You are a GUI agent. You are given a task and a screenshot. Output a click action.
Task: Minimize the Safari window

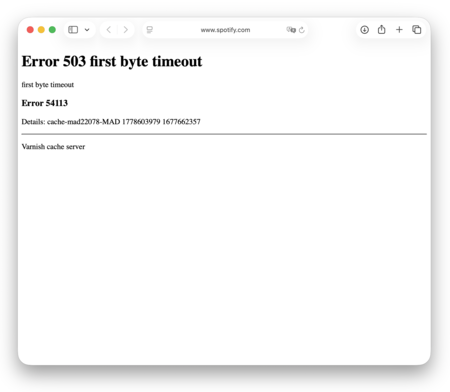tap(41, 30)
